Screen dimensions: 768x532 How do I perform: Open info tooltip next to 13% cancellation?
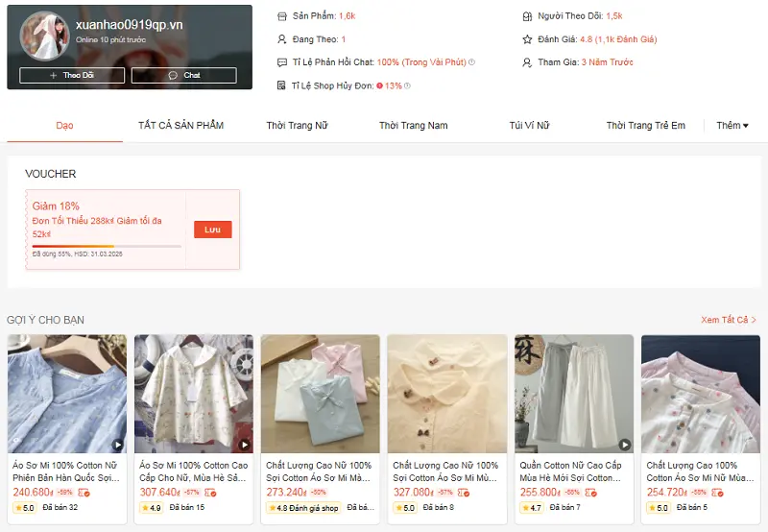(x=407, y=85)
